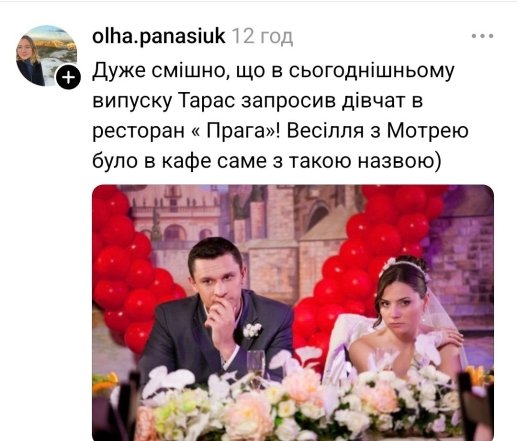Open olha.panasiuk's profile picture
This screenshot has height=441, width=517.
point(46,55)
